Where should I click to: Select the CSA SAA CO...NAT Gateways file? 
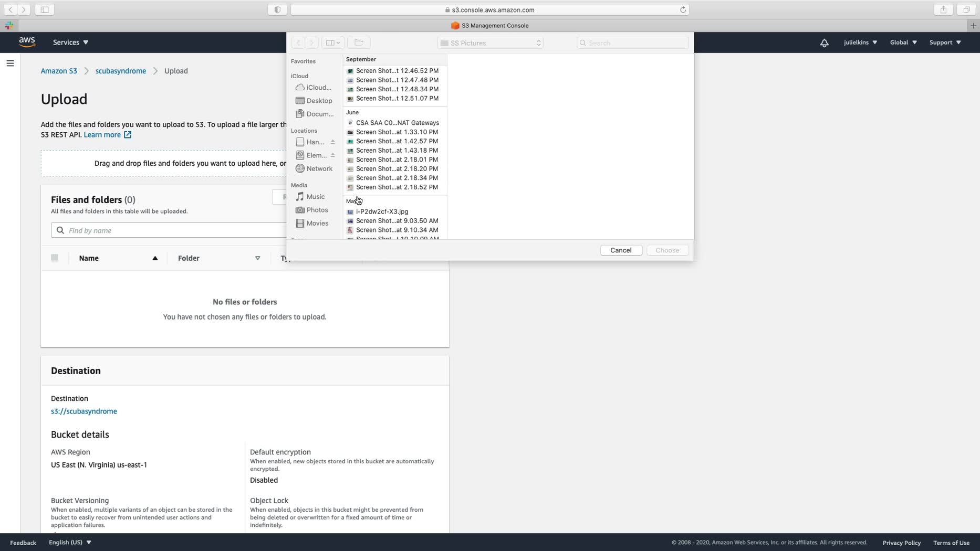(x=395, y=123)
